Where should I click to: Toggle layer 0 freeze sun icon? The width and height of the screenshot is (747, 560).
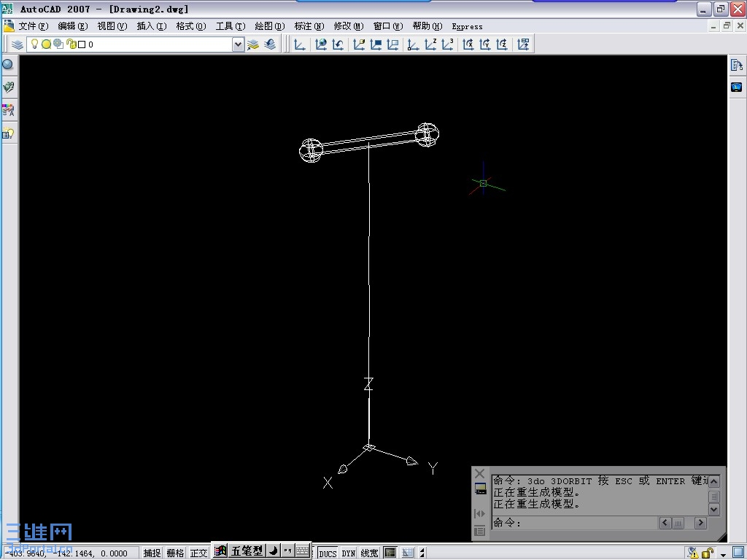(46, 44)
